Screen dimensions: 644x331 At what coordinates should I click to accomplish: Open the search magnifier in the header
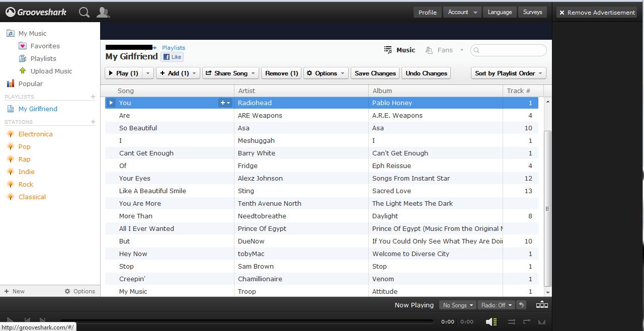[85, 12]
